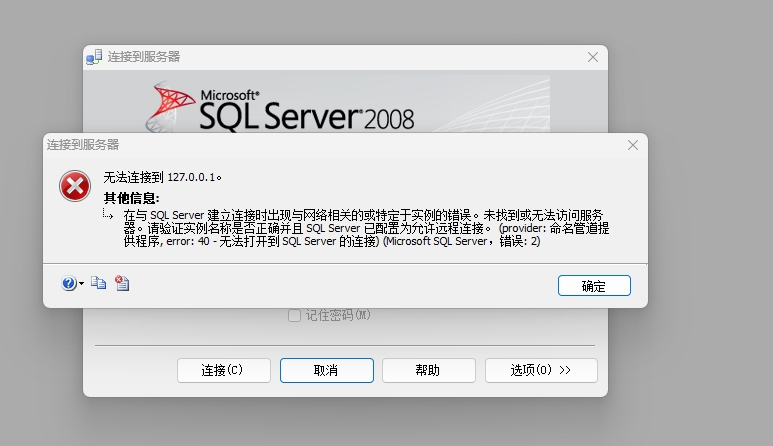Image resolution: width=773 pixels, height=446 pixels.
Task: Show technical details icon in error dialog
Action: click(x=122, y=284)
